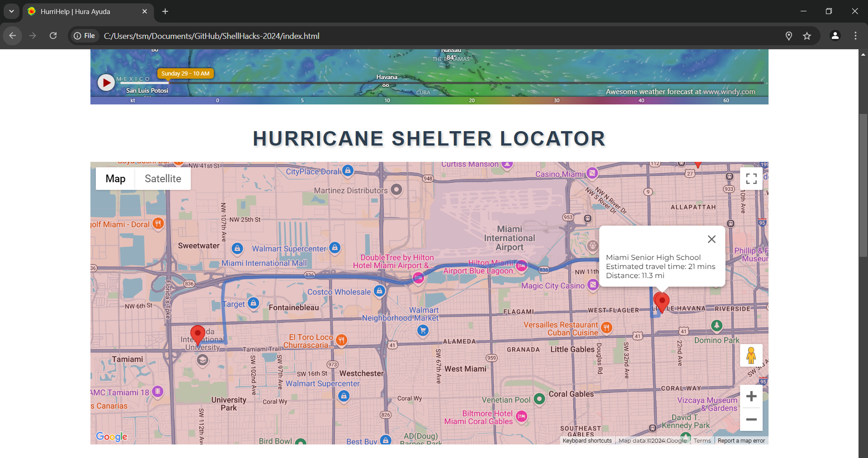Click the Casino Miami pin
Viewport: 868px width, 458px height.
coord(592,173)
